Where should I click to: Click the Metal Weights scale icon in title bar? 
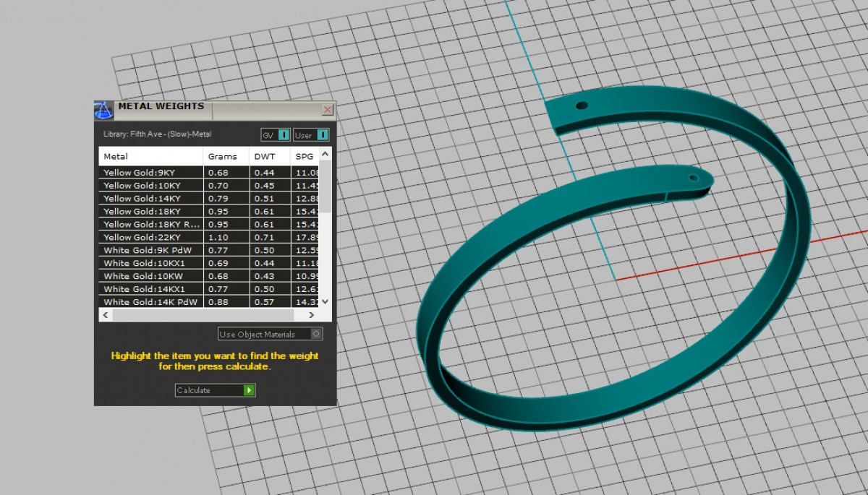(x=104, y=110)
